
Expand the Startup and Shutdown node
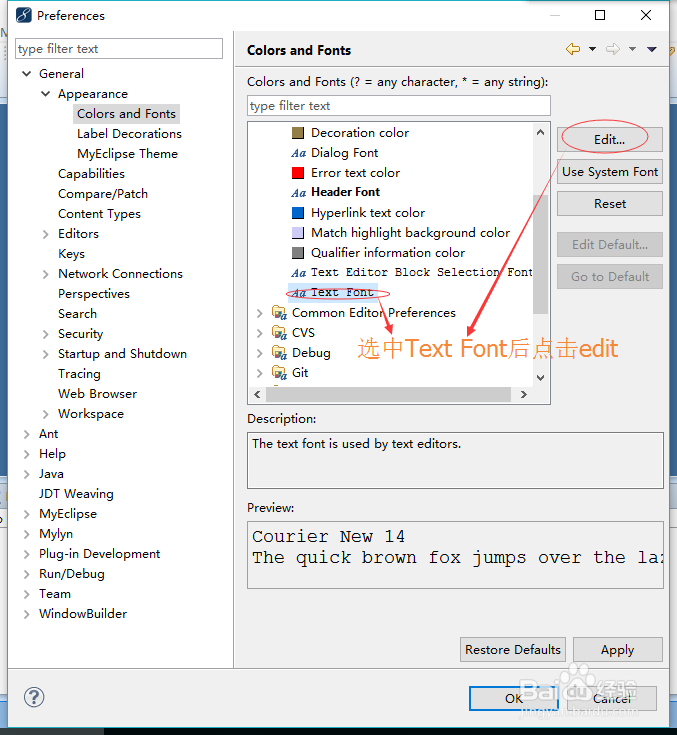45,354
